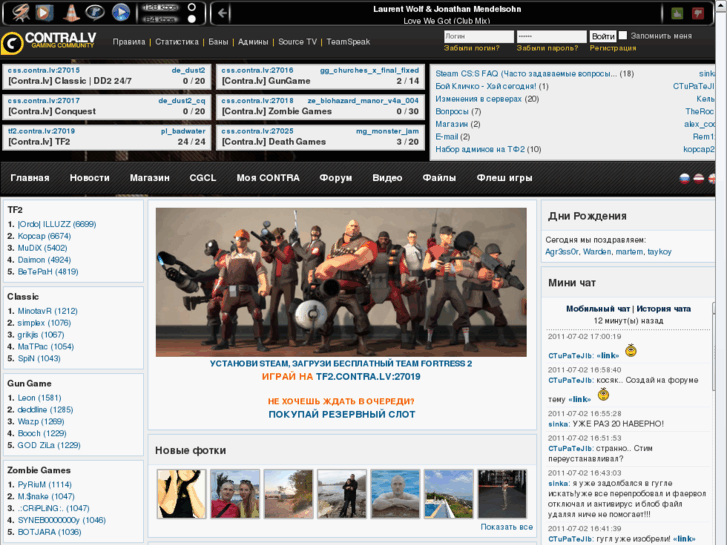Viewport: 727px width, 545px height.
Task: Click the Логин input field
Action: pyautogui.click(x=479, y=36)
